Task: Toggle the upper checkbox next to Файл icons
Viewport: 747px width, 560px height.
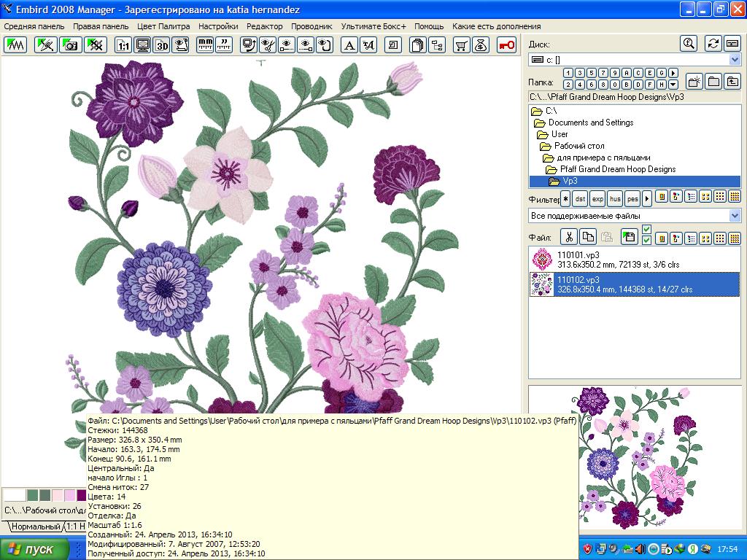Action: (646, 230)
